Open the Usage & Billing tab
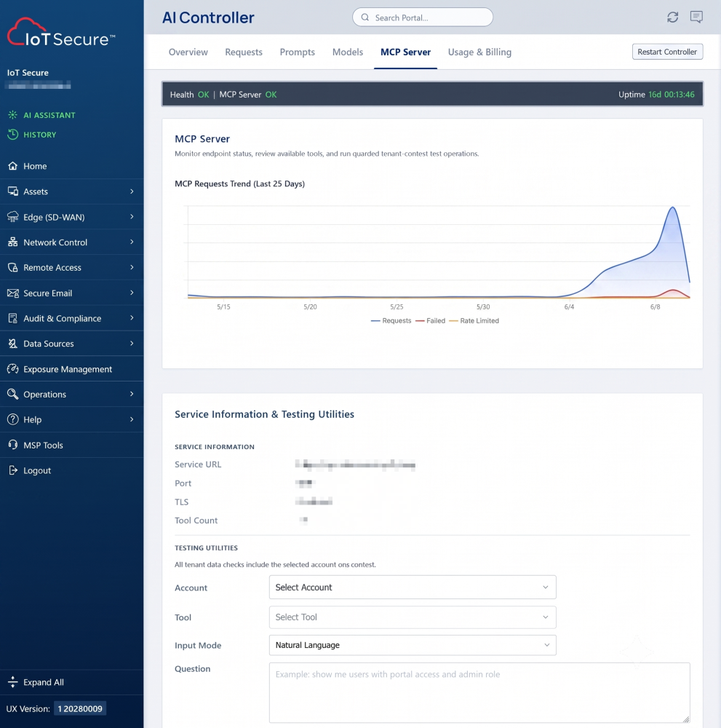721x728 pixels. (x=479, y=52)
